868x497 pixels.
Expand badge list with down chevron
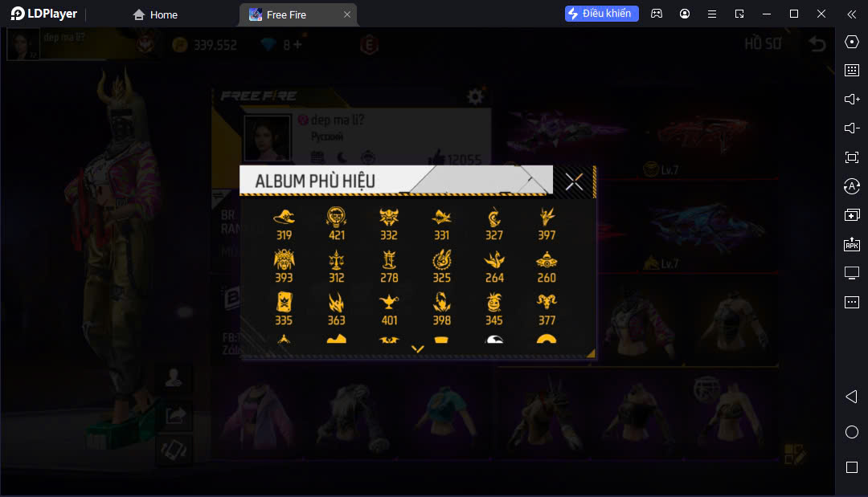pyautogui.click(x=418, y=348)
